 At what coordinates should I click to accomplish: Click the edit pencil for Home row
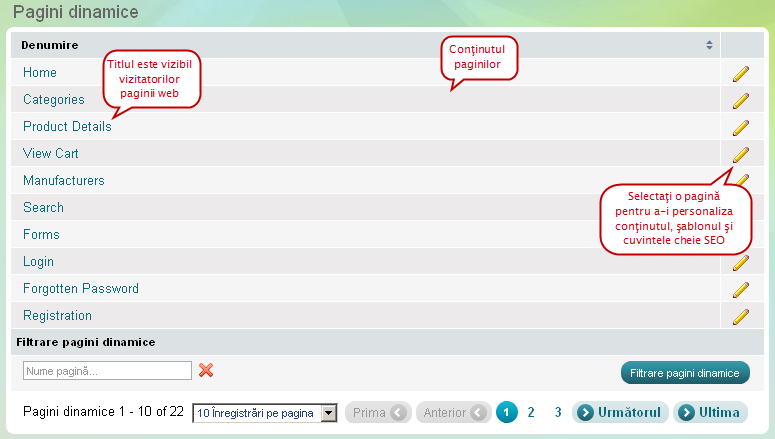click(x=740, y=73)
